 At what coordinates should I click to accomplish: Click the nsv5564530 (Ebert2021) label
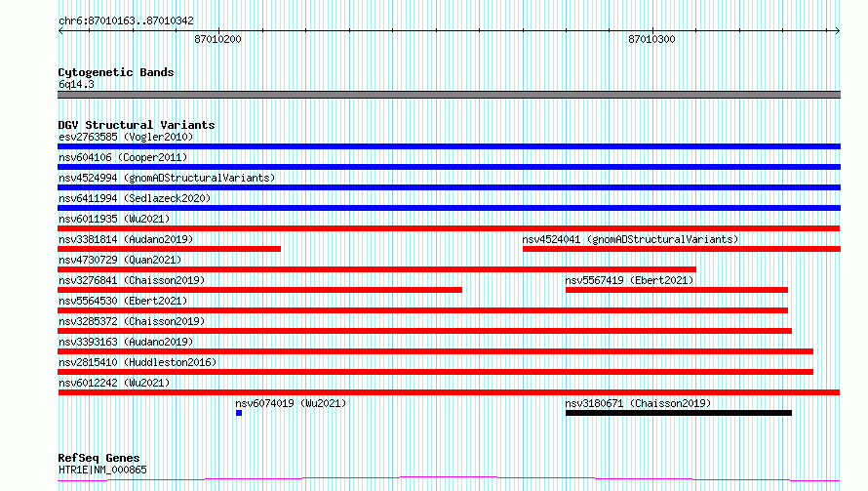(x=123, y=301)
